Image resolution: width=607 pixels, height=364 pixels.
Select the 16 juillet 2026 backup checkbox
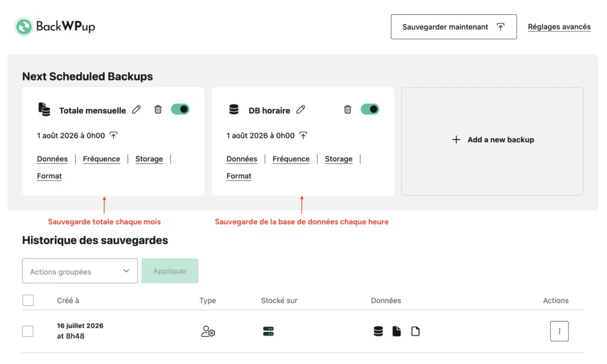coord(28,331)
